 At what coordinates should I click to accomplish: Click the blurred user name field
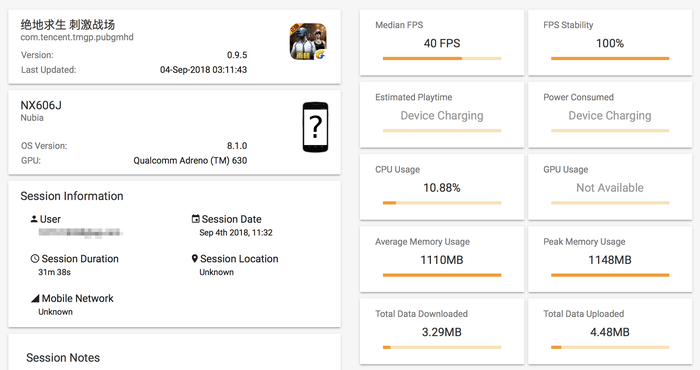[x=80, y=233]
